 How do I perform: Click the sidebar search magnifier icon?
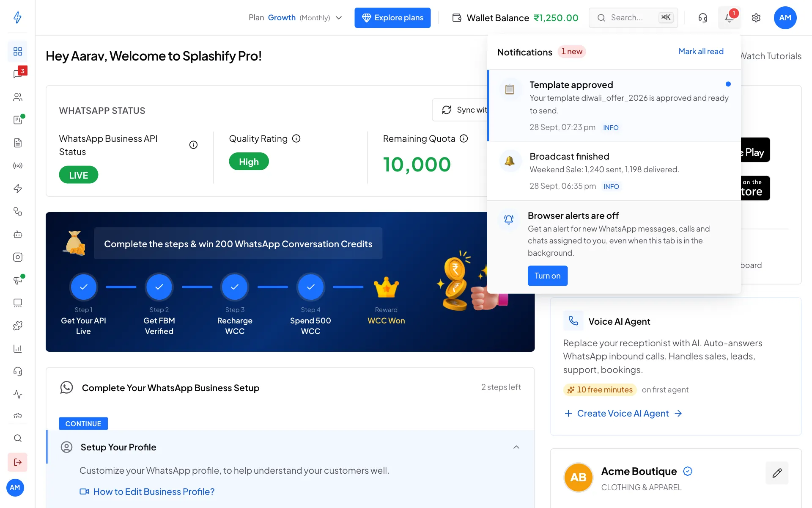[x=17, y=438]
